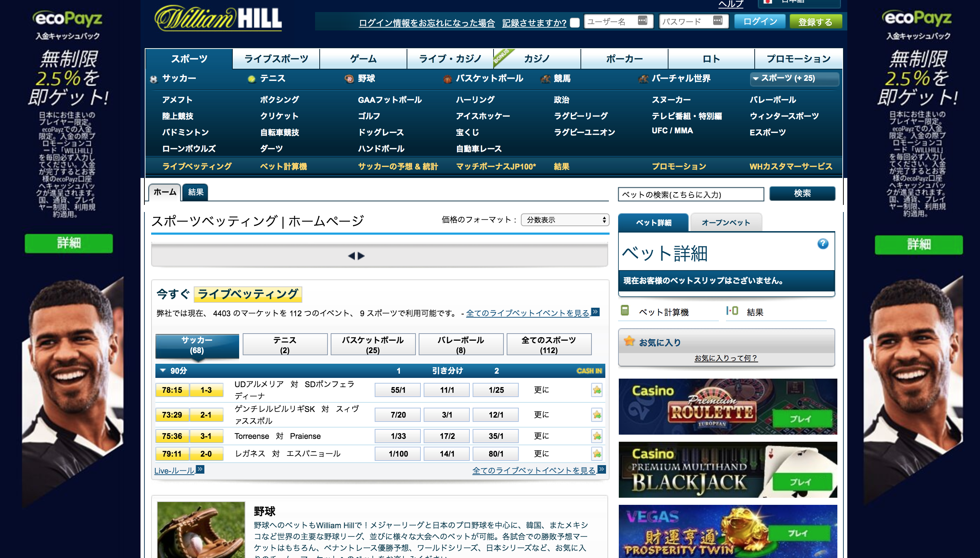The image size is (980, 558).
Task: Click the パスワード input field
Action: click(x=693, y=22)
